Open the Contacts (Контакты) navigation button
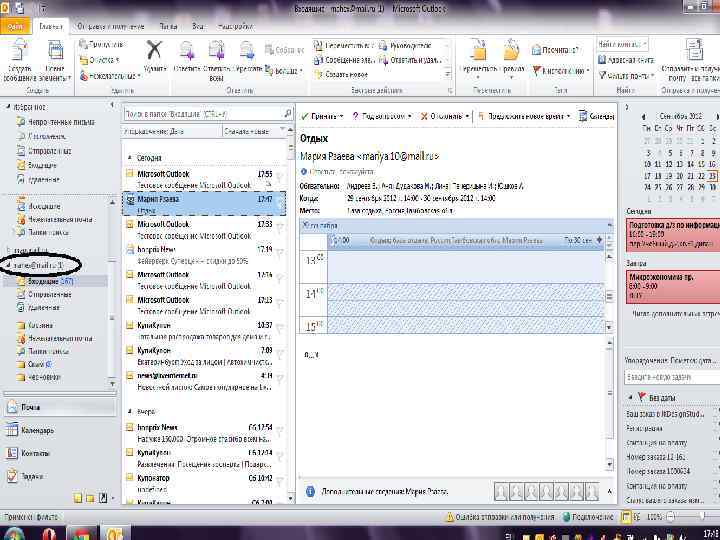This screenshot has width=720, height=540. (x=60, y=453)
